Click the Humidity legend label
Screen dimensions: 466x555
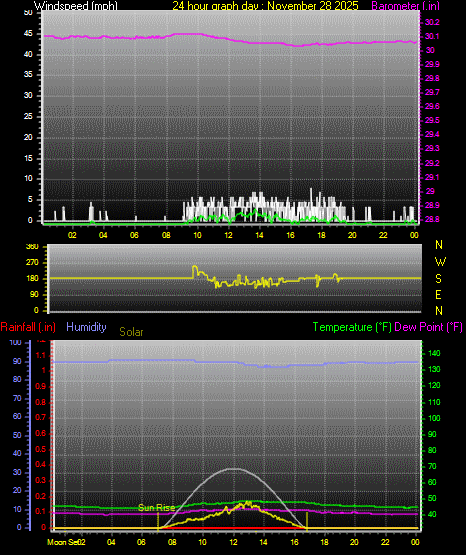pyautogui.click(x=86, y=327)
